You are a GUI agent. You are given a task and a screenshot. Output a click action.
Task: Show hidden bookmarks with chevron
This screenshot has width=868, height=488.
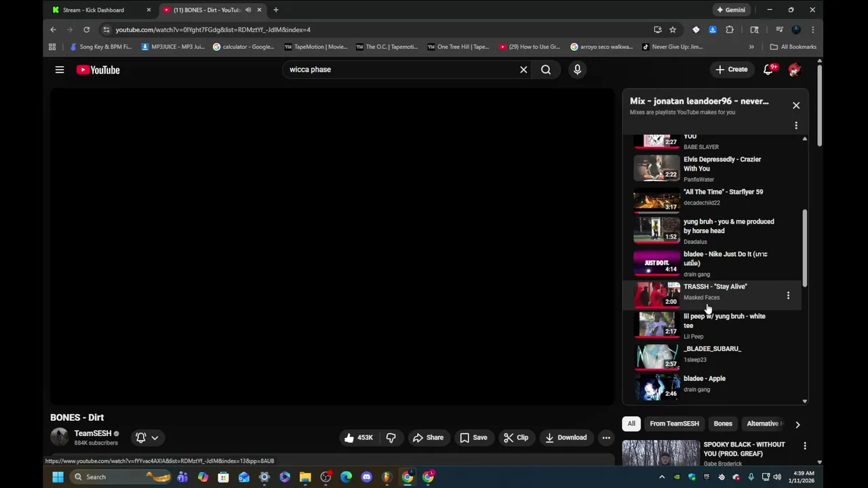click(x=751, y=47)
